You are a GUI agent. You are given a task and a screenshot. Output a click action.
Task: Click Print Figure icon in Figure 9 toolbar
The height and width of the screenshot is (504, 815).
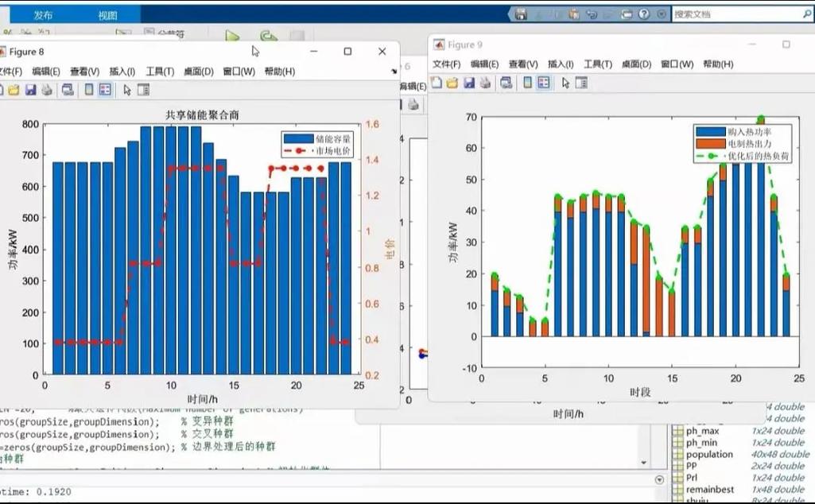(x=484, y=83)
